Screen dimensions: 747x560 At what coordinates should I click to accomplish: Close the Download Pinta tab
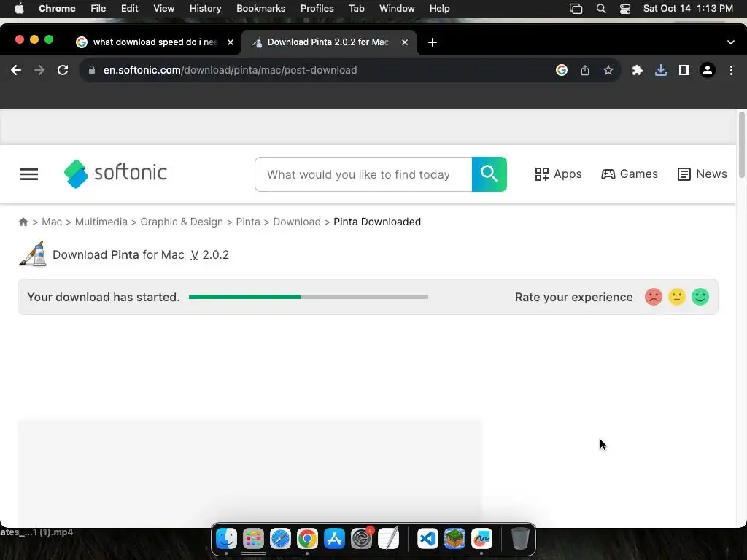(x=404, y=42)
